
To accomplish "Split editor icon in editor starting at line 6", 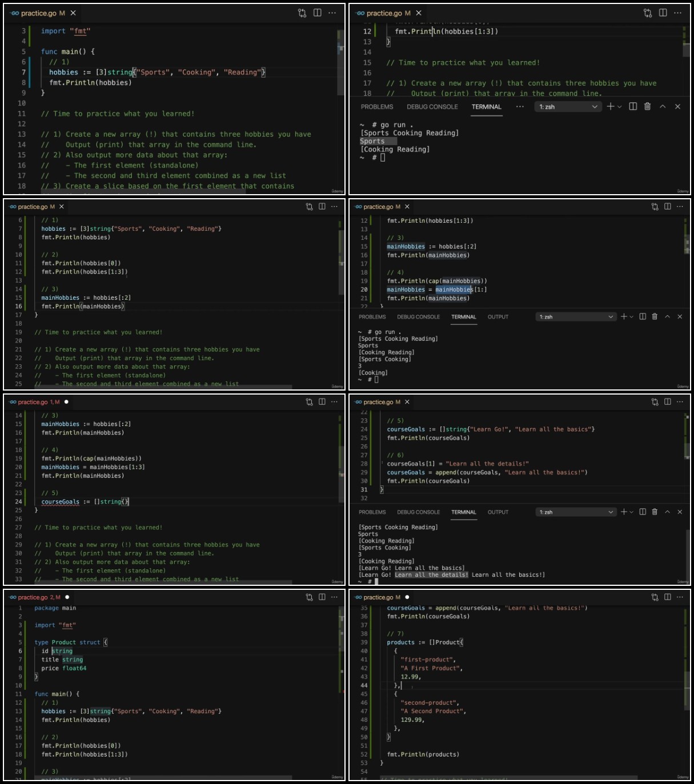I will click(322, 207).
